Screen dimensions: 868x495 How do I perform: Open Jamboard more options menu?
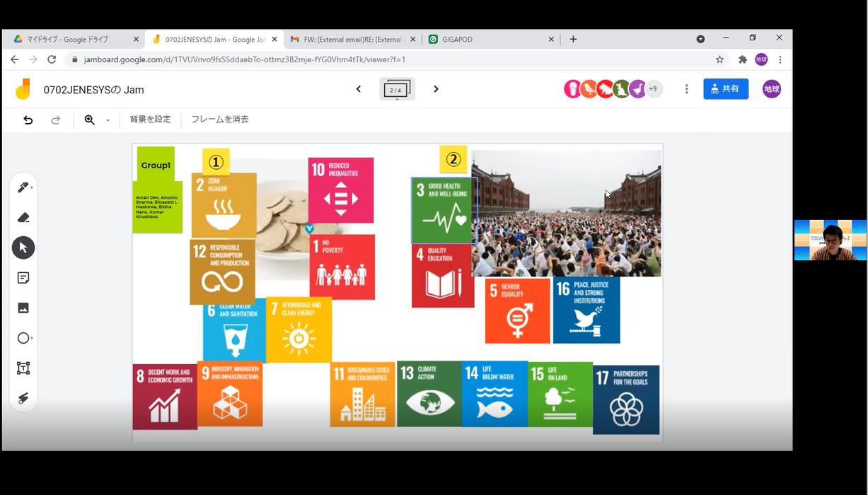pyautogui.click(x=686, y=89)
